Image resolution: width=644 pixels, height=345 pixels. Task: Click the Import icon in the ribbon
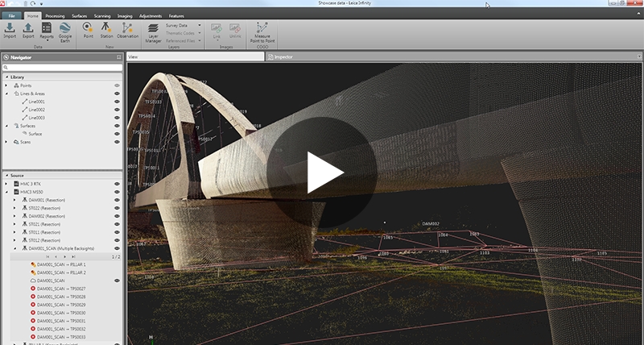pos(10,29)
